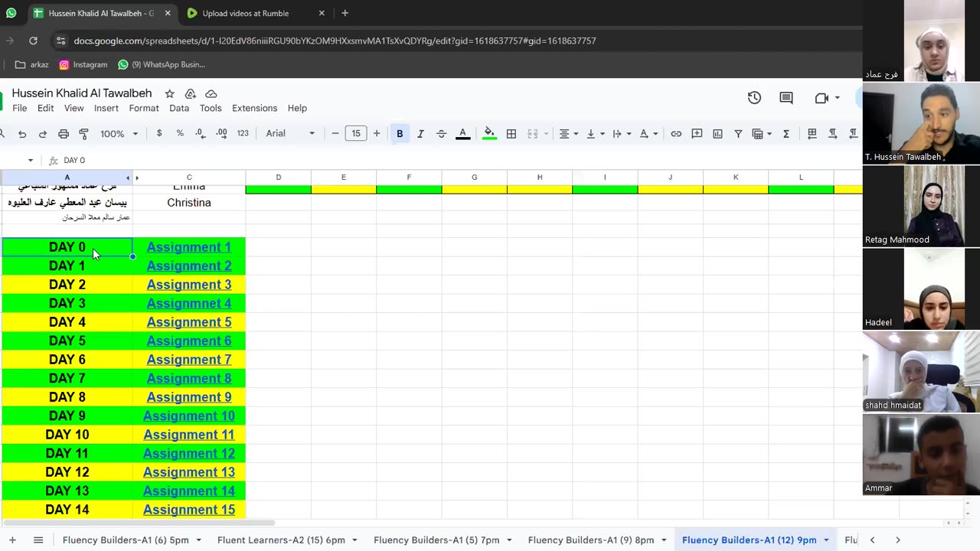
Task: Create a filter
Action: pos(738,133)
